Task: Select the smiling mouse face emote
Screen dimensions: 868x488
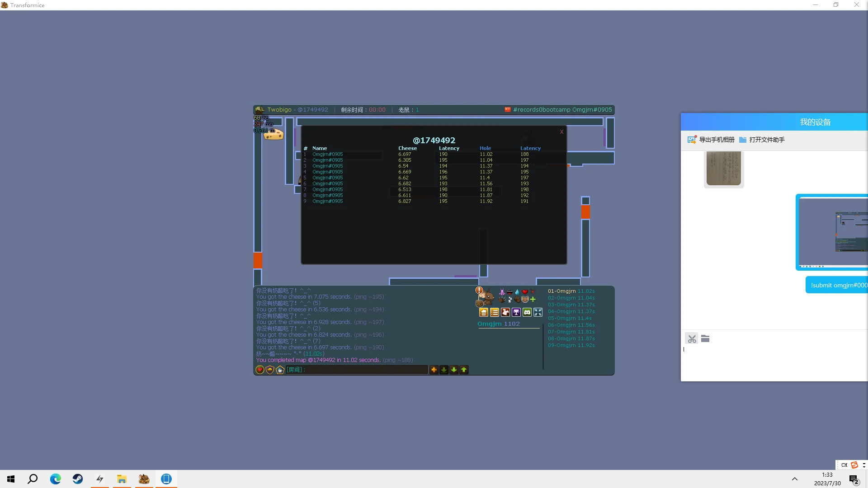Action: coord(525,299)
